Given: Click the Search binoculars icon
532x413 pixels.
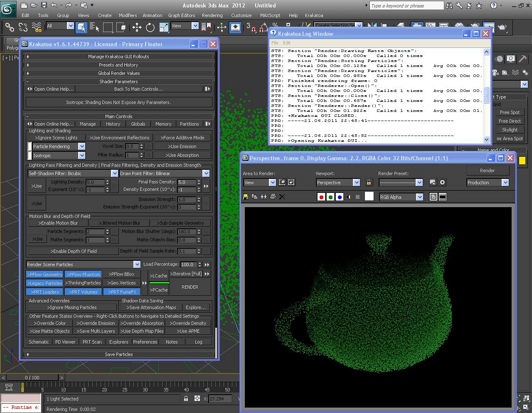Looking at the screenshot, I should pyautogui.click(x=449, y=5).
